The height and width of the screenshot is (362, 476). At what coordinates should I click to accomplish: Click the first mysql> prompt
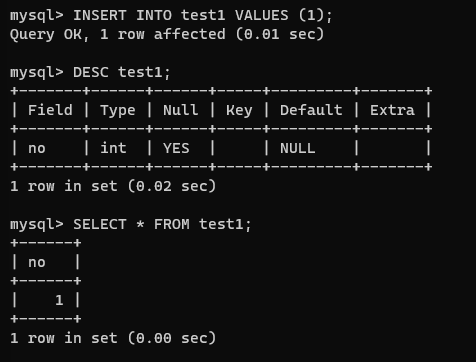pyautogui.click(x=37, y=16)
